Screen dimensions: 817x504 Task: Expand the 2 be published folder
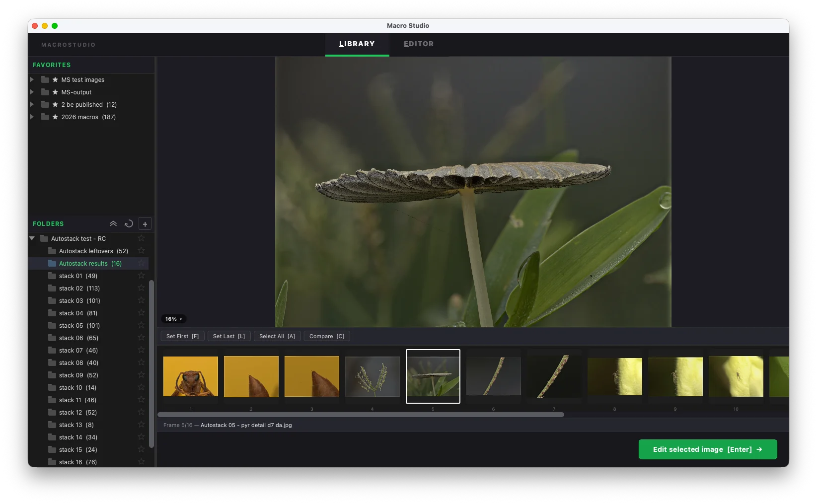(x=32, y=104)
